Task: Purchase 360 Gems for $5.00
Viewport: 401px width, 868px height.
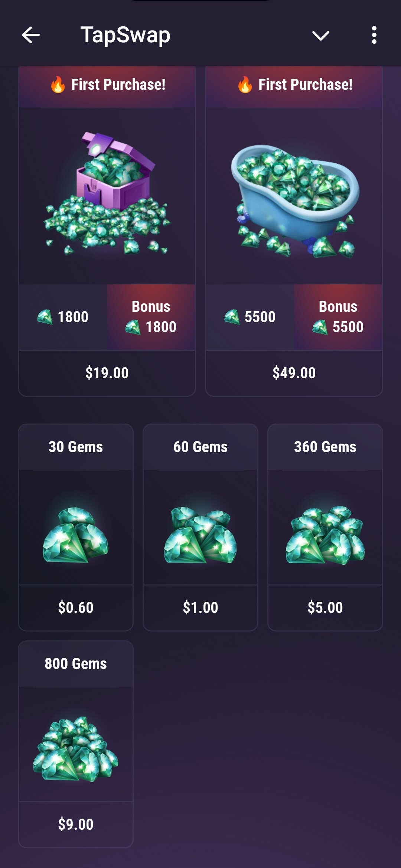Action: [325, 608]
